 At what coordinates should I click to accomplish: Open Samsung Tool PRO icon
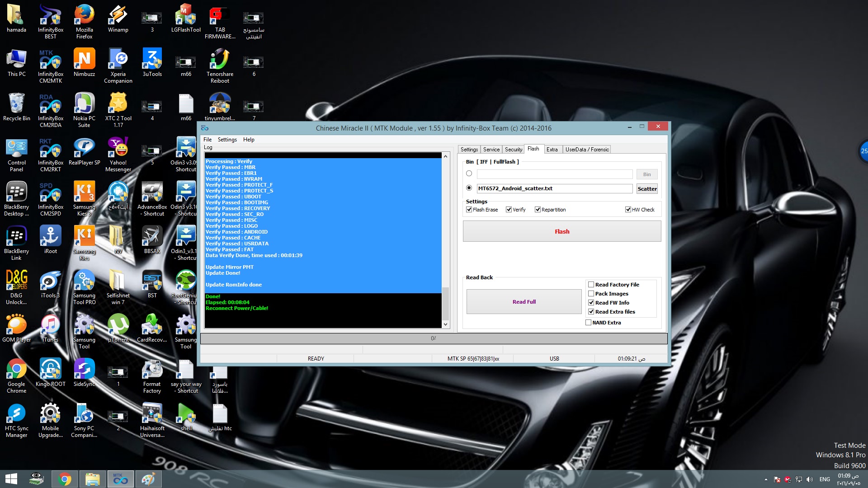coord(84,287)
